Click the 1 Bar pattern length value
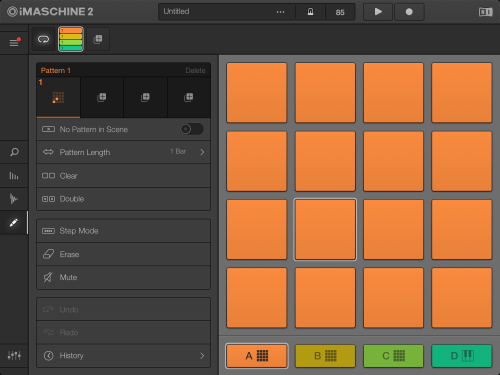This screenshot has height=375, width=500. click(178, 152)
